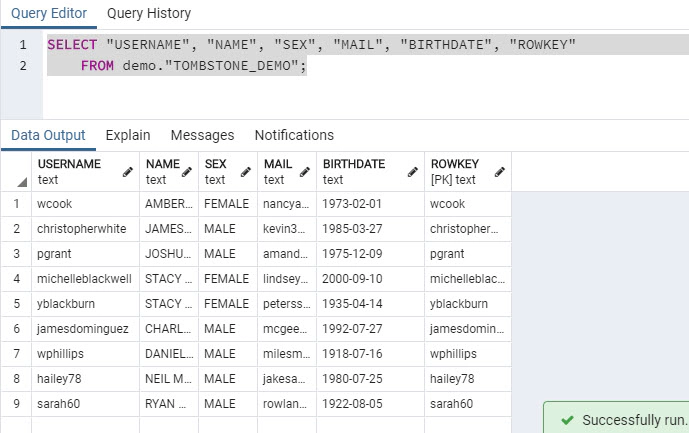Select row number 5 header

tap(16, 304)
